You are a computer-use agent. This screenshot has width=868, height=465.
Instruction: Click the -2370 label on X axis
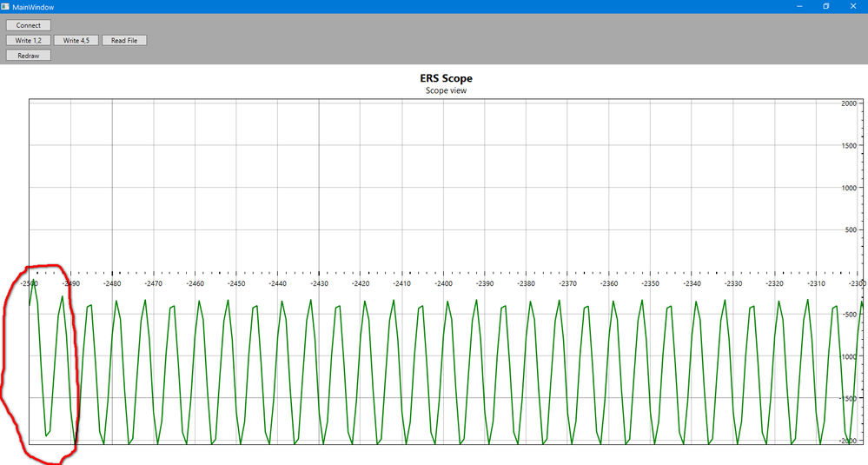[x=567, y=283]
